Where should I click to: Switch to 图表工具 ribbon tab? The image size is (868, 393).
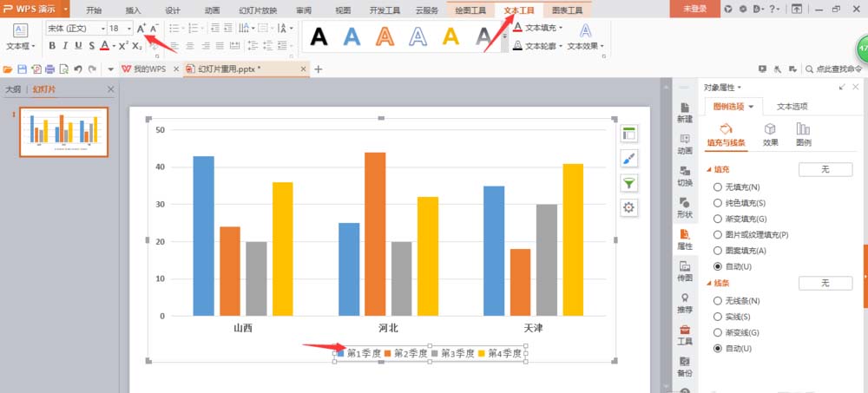[568, 10]
